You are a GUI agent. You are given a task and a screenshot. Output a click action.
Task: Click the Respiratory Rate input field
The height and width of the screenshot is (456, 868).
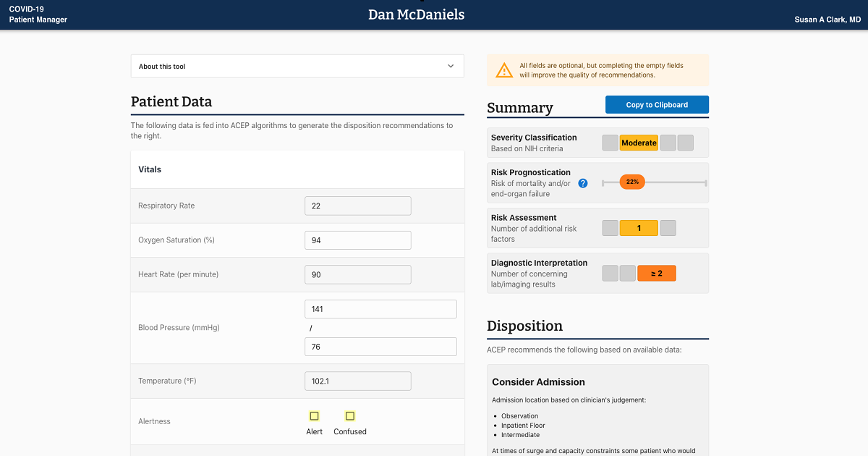(357, 206)
